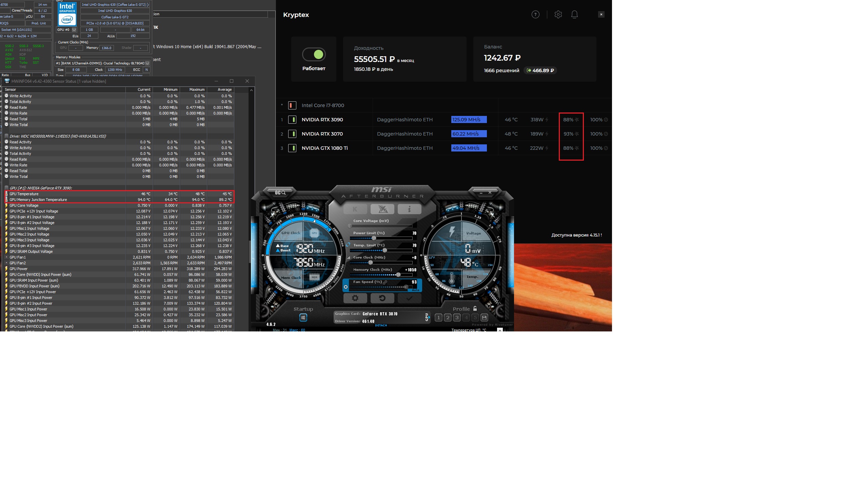
Task: Click fan speed link-chain icon in Afterburner
Action: pos(385,282)
